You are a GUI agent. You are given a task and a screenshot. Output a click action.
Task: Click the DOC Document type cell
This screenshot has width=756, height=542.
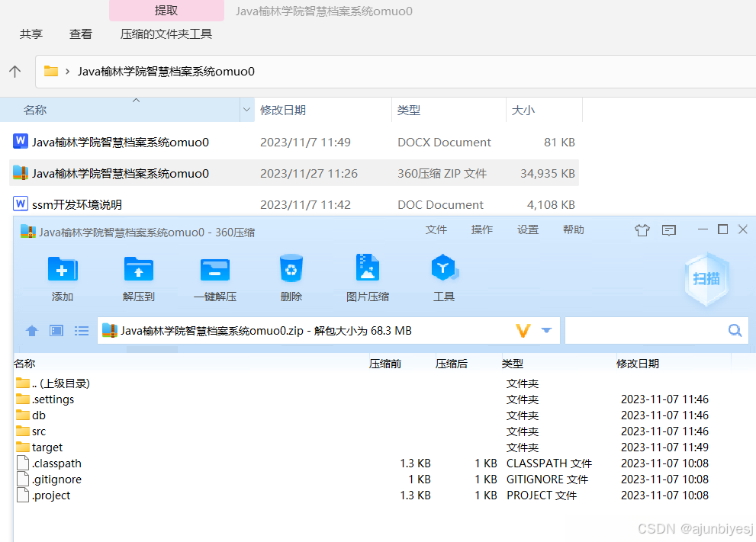point(440,205)
